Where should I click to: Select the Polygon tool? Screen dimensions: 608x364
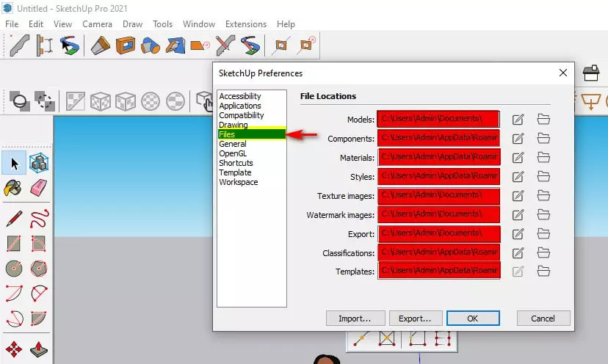point(39,268)
